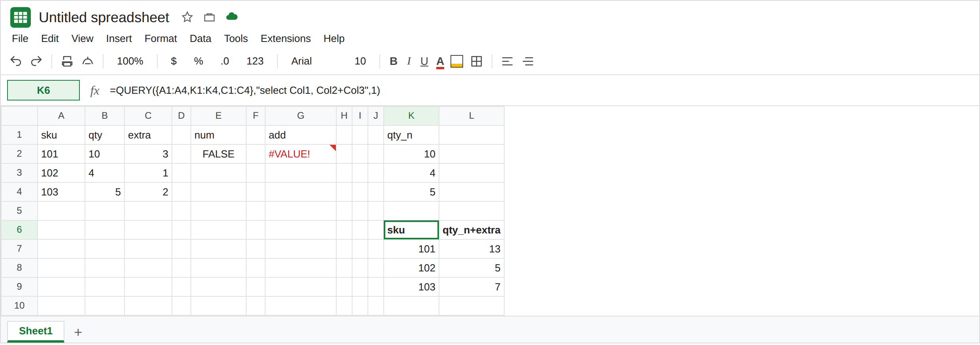The width and height of the screenshot is (980, 345).
Task: Open the move-to-folder icon
Action: pos(209,17)
